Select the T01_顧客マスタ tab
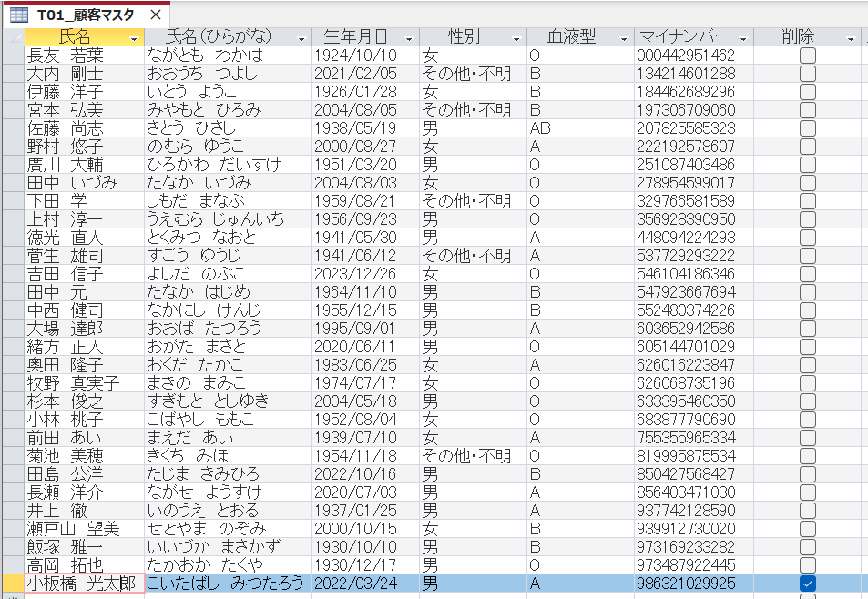Image resolution: width=868 pixels, height=599 pixels. point(68,14)
